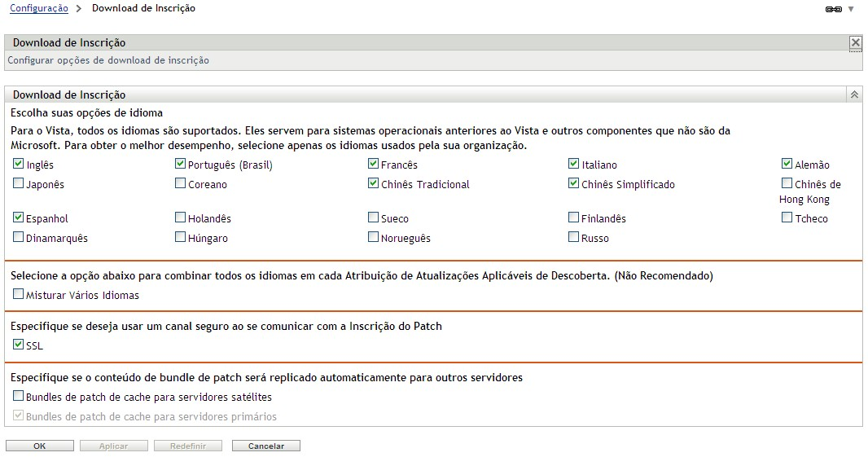Enable the Tcheco checkbox
The width and height of the screenshot is (868, 457).
[x=787, y=218]
